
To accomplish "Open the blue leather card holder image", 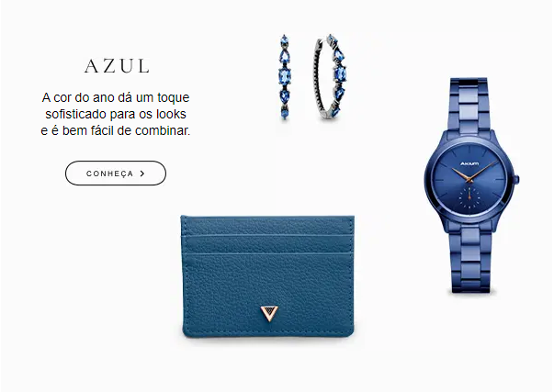I will 268,276.
